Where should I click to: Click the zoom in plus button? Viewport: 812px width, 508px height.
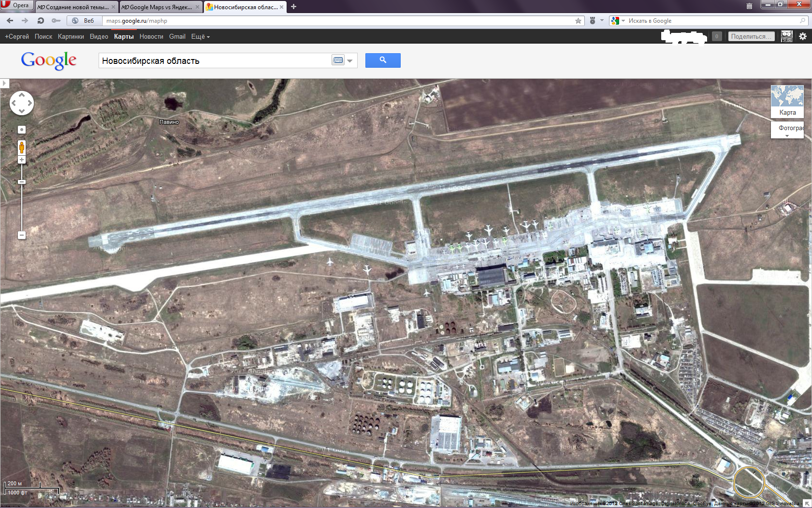pyautogui.click(x=22, y=160)
